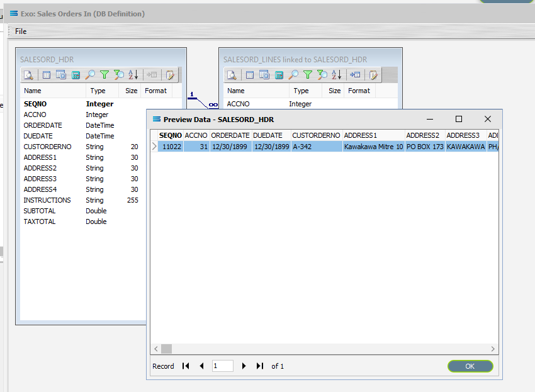The image size is (535, 392).
Task: Click cell 'Kawakawa Mitre 10'
Action: [x=374, y=147]
